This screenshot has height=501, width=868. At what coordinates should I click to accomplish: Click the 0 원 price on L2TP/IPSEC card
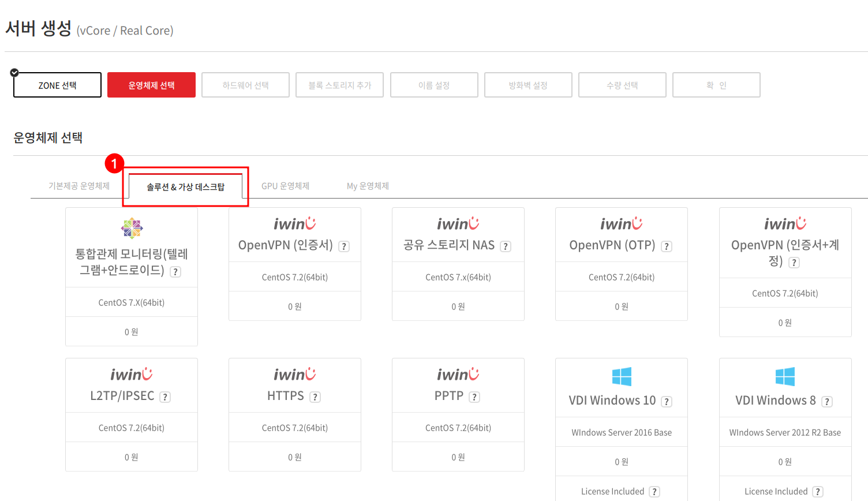click(132, 457)
